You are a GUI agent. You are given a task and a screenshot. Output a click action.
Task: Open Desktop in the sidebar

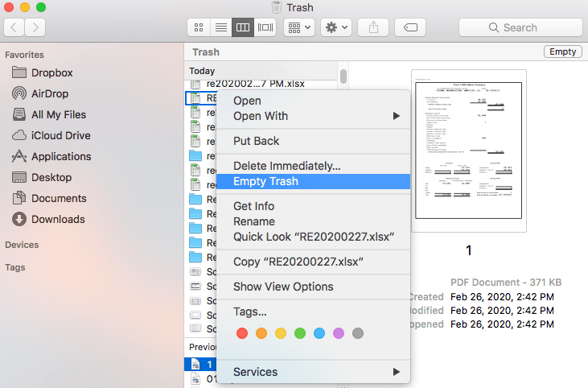(x=42, y=177)
